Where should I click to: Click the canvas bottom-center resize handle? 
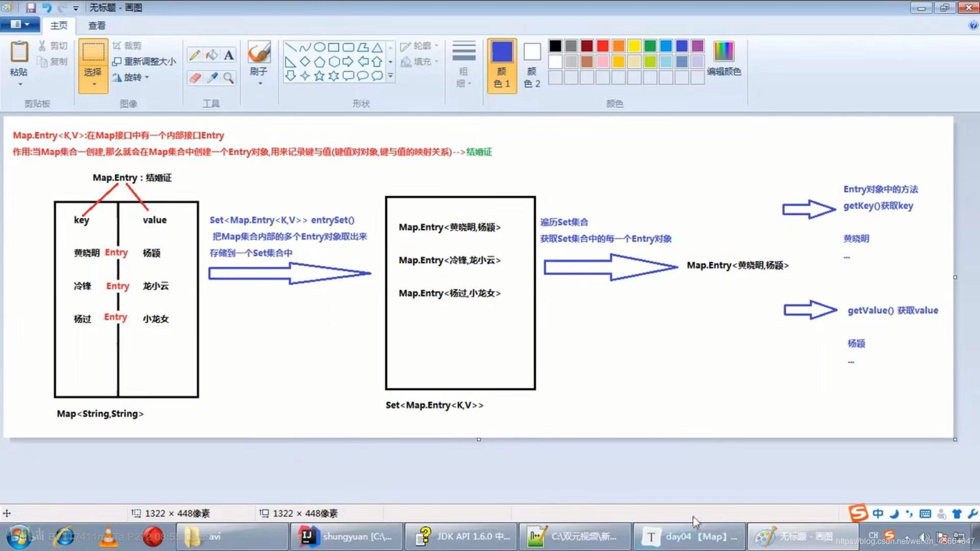coord(479,439)
